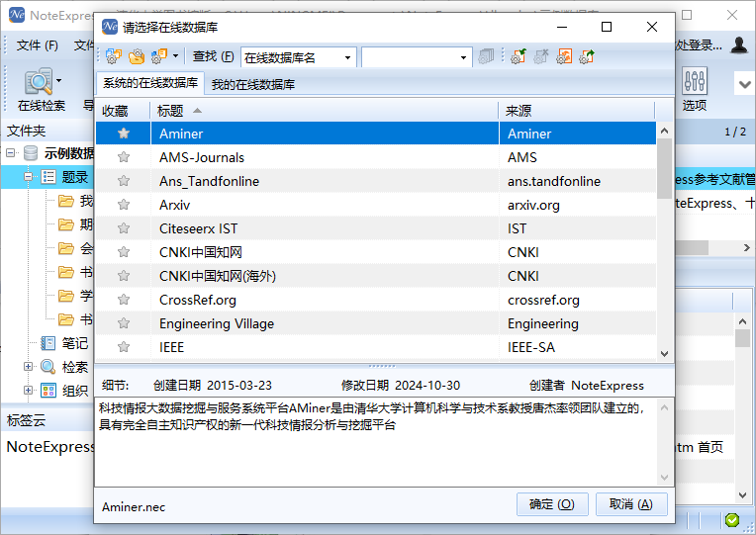Open the 在线数据库名 search field dropdown
The image size is (756, 535).
pyautogui.click(x=348, y=57)
